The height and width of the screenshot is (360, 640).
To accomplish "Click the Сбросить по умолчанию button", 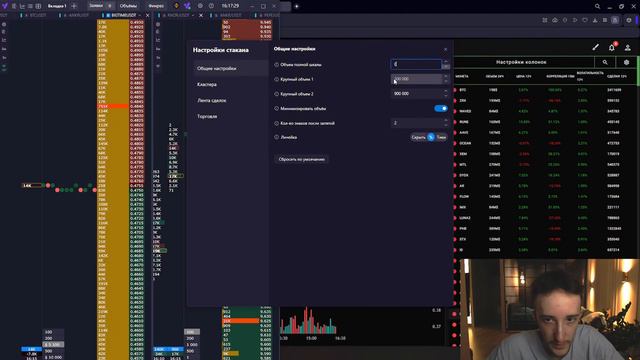I will [302, 159].
